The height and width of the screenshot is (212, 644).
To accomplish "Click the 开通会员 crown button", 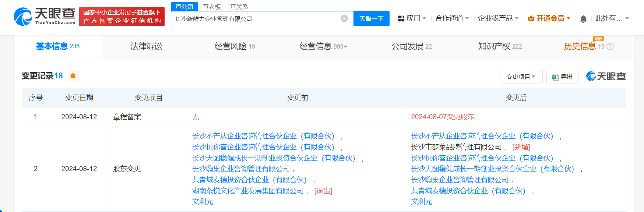I will click(549, 18).
